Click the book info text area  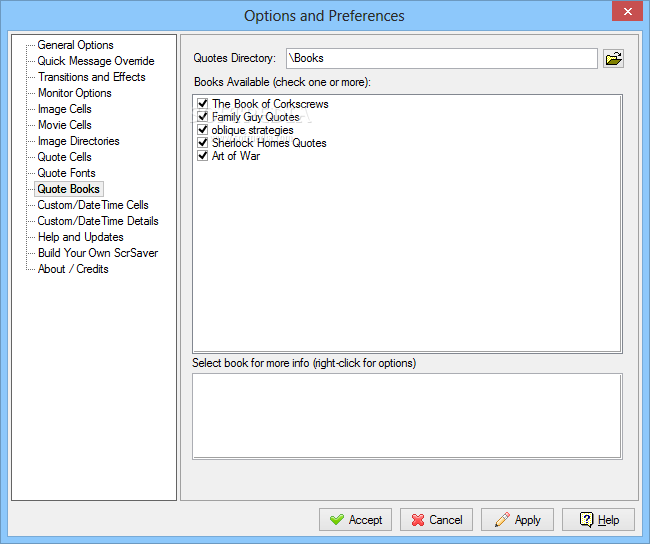tap(407, 416)
